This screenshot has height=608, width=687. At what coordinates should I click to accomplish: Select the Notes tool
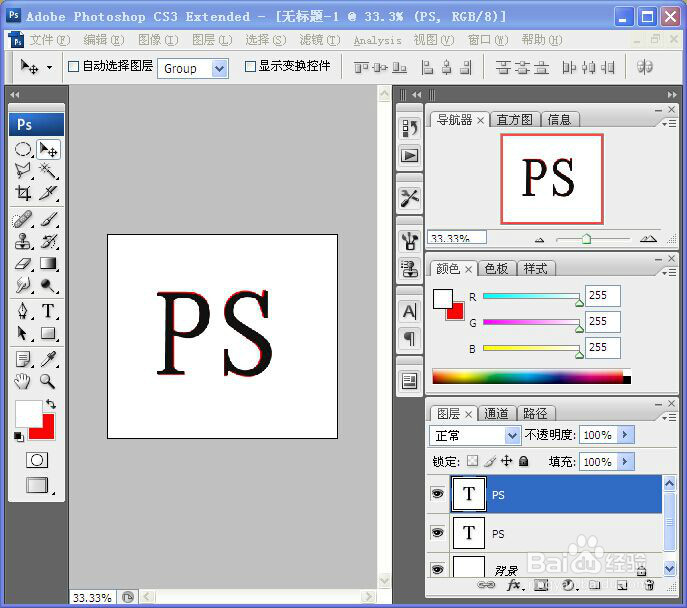click(23, 359)
